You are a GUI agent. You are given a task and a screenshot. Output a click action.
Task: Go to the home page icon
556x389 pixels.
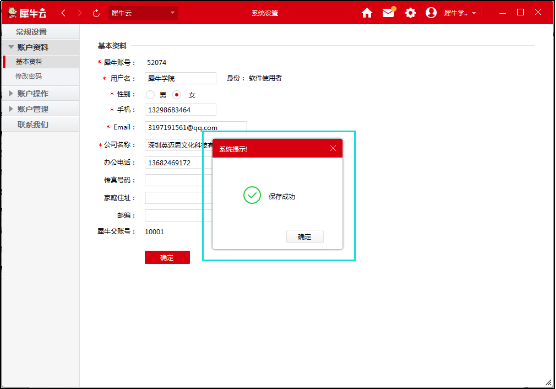(x=367, y=13)
